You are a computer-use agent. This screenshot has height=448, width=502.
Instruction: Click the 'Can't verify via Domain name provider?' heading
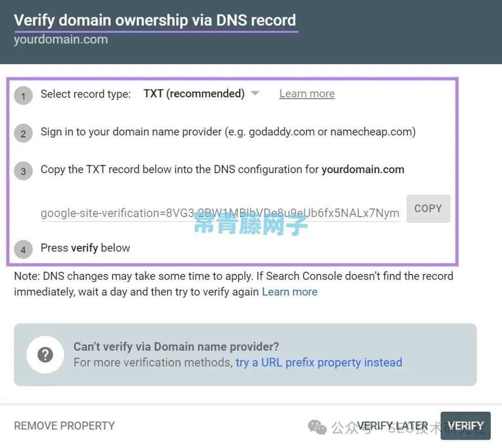[x=176, y=347]
